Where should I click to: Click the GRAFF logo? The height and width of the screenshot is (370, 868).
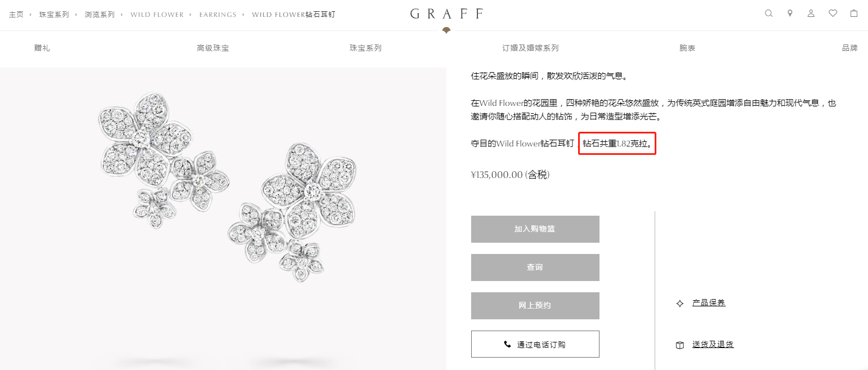pyautogui.click(x=446, y=14)
